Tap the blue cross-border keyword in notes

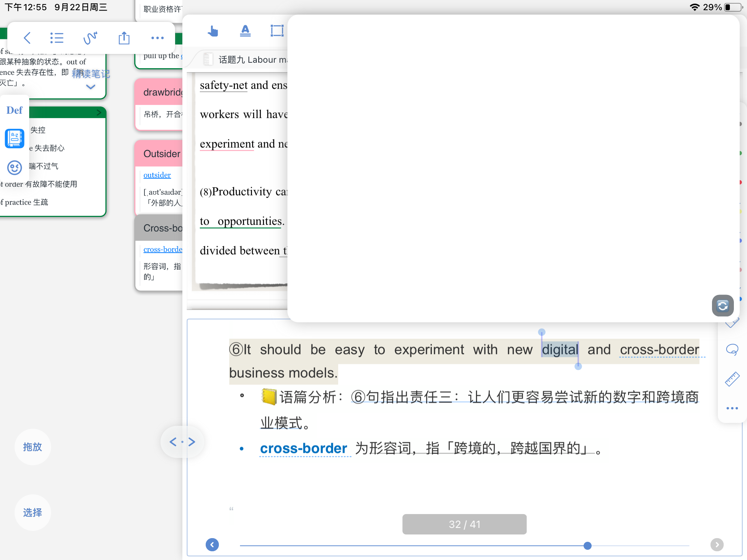[x=303, y=448]
